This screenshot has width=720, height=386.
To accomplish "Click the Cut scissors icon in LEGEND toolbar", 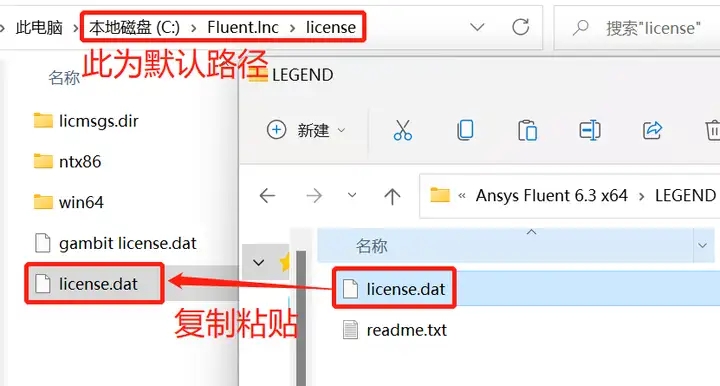I will pyautogui.click(x=403, y=130).
